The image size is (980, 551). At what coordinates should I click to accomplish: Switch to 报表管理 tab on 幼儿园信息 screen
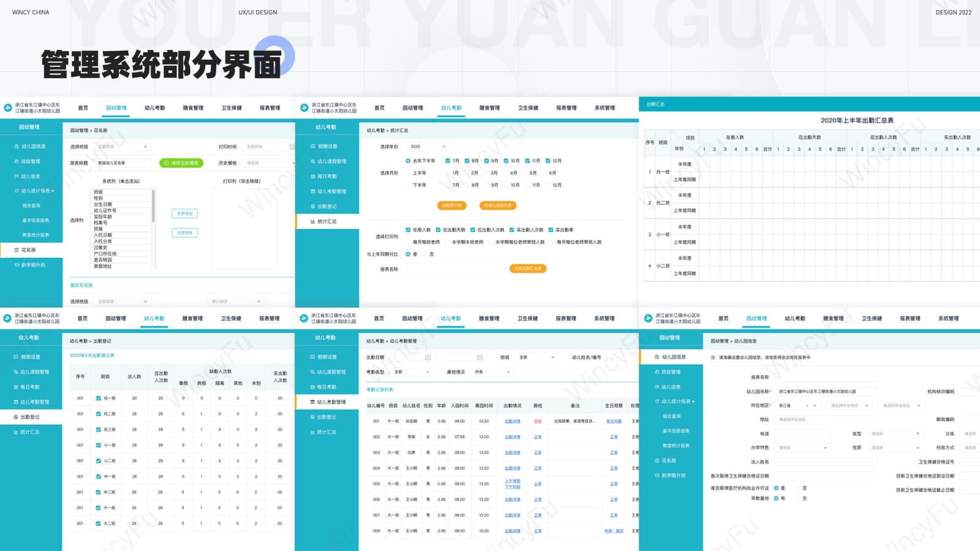click(x=910, y=318)
